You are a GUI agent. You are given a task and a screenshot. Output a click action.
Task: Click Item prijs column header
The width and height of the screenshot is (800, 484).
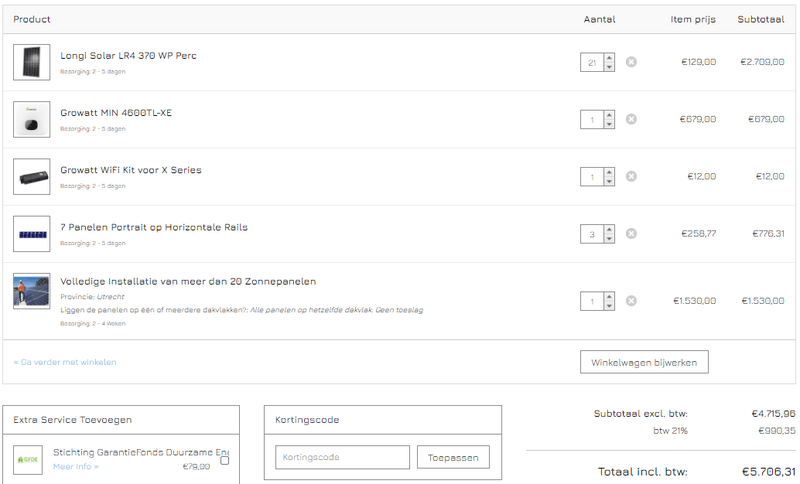pyautogui.click(x=693, y=19)
